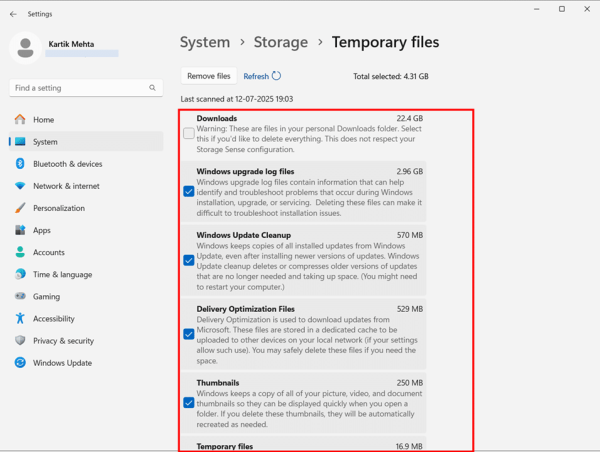Image resolution: width=600 pixels, height=452 pixels.
Task: Click the Find a setting search box
Action: tap(86, 88)
